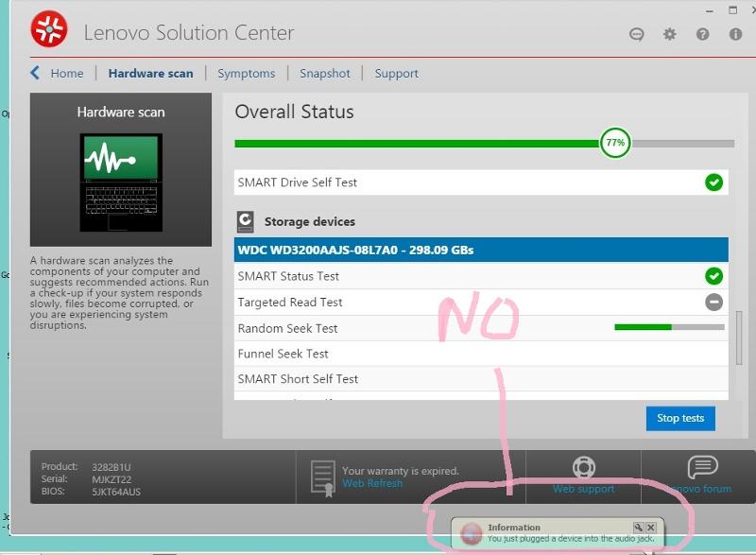Click the test list vertical scrollbar
756x555 pixels.
739,338
